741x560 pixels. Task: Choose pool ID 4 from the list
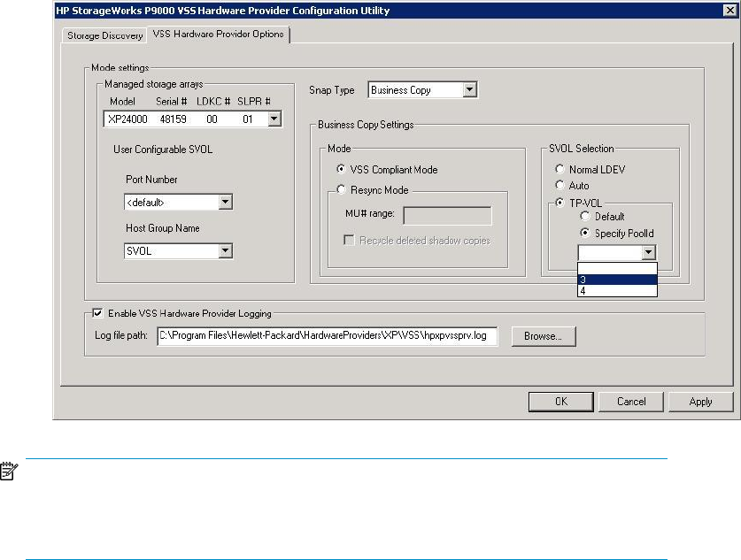pyautogui.click(x=616, y=290)
